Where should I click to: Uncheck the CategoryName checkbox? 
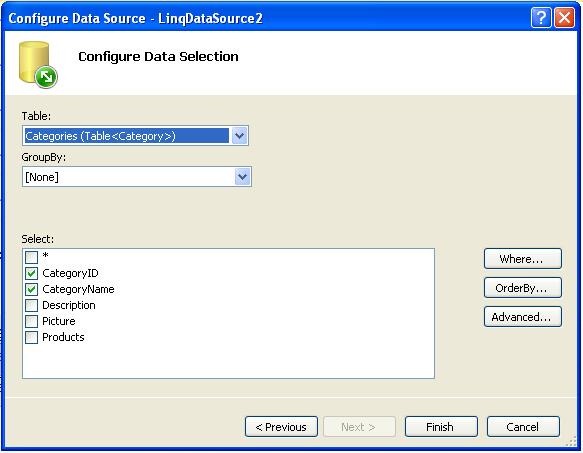pyautogui.click(x=31, y=289)
